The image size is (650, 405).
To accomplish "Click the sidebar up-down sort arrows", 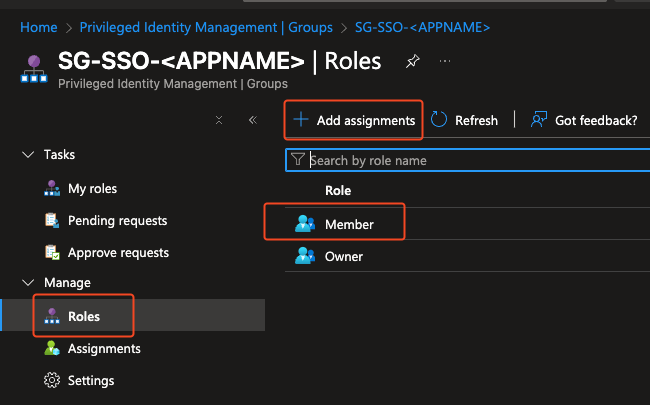I will tap(219, 120).
